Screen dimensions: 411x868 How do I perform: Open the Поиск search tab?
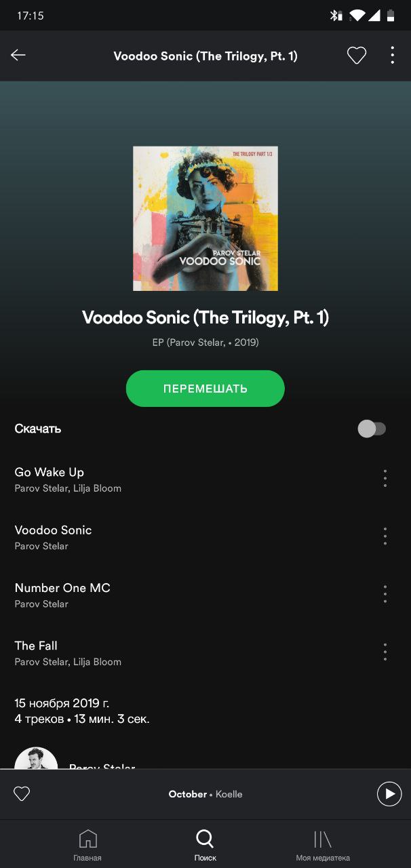205,844
